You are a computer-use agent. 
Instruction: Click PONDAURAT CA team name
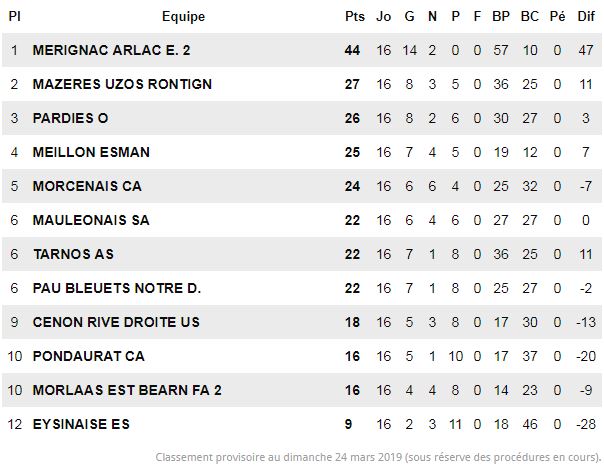(89, 356)
